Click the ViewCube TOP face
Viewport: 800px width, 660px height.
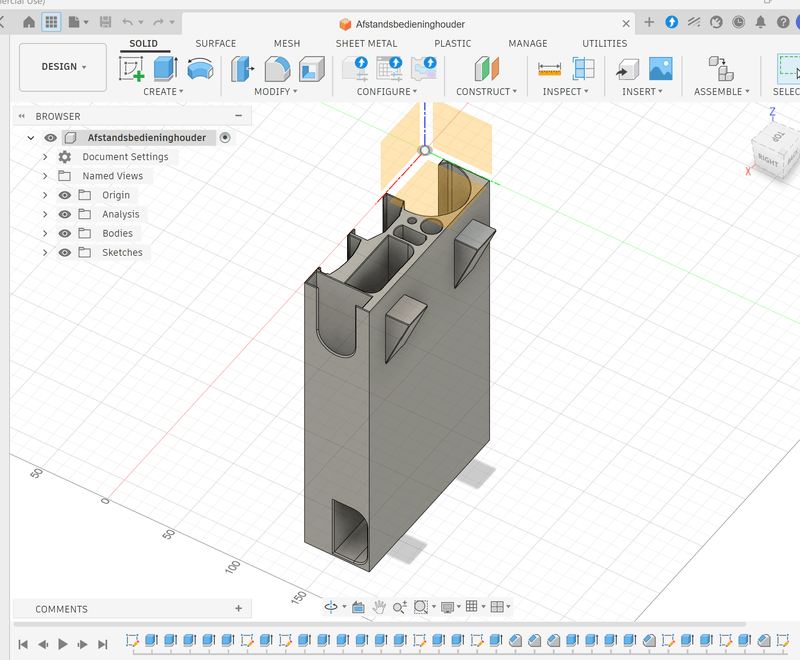(777, 137)
